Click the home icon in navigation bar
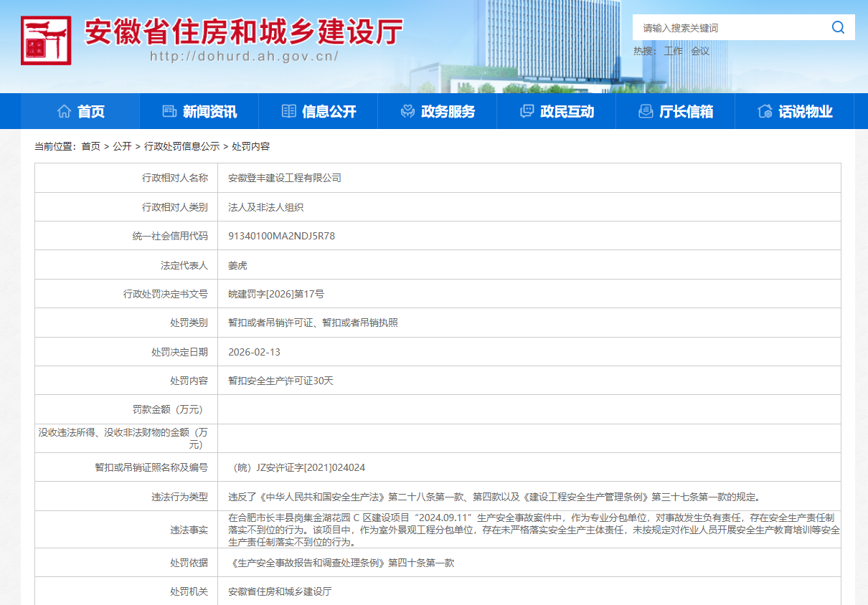This screenshot has height=605, width=868. click(x=64, y=112)
